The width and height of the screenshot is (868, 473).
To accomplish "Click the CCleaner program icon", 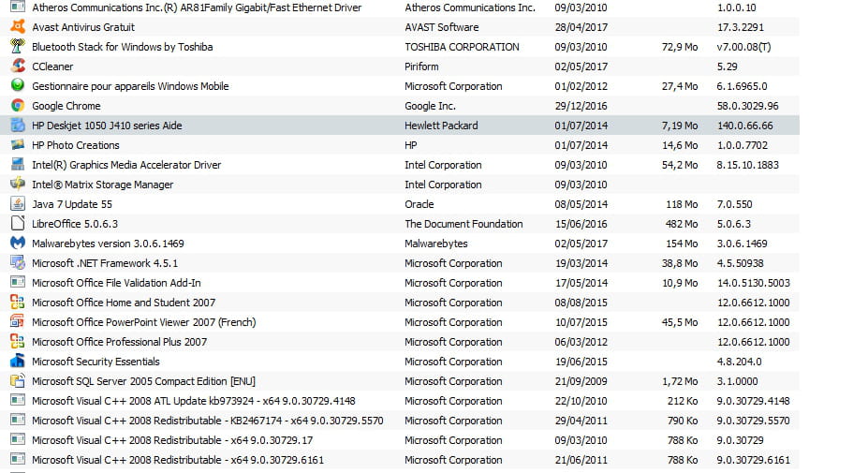I will point(18,66).
